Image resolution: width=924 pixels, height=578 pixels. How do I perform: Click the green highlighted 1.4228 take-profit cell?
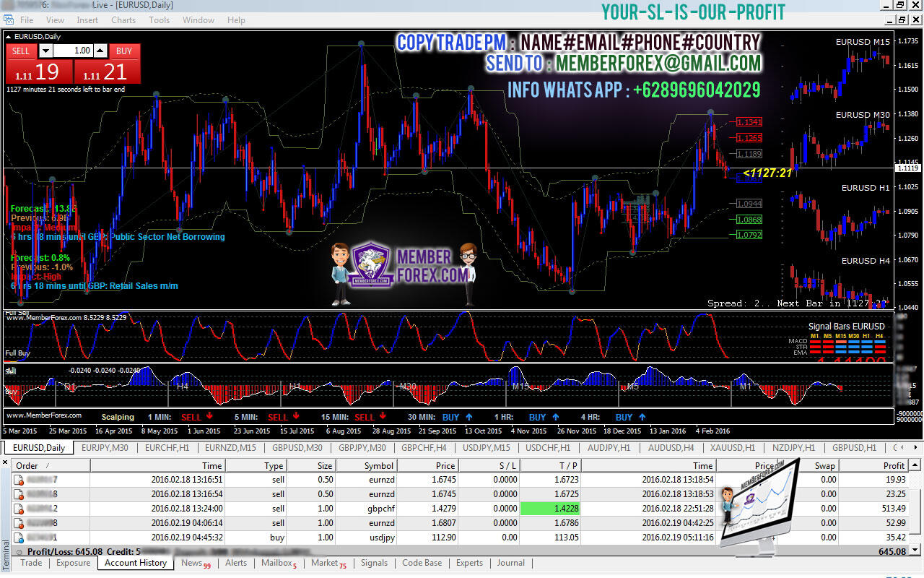pyautogui.click(x=550, y=509)
